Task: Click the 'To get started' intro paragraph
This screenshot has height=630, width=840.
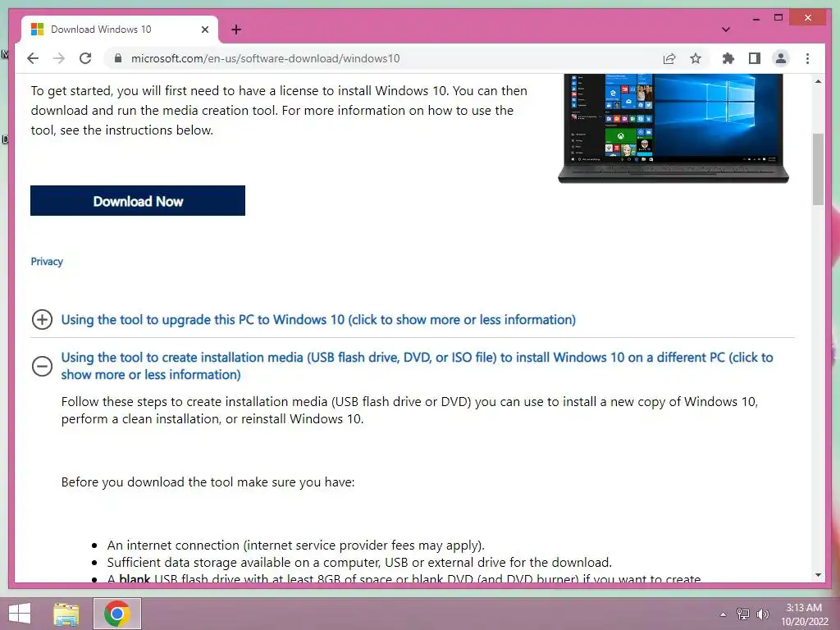Action: pyautogui.click(x=279, y=111)
